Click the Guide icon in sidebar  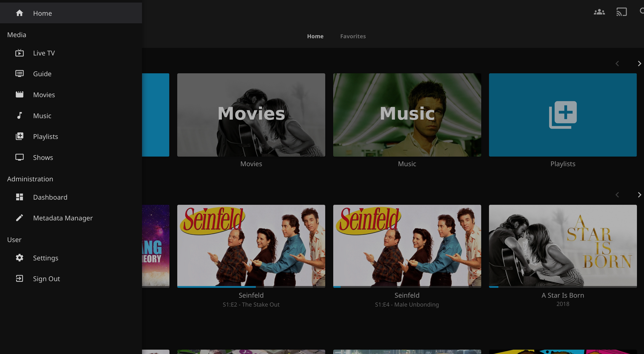pos(19,73)
